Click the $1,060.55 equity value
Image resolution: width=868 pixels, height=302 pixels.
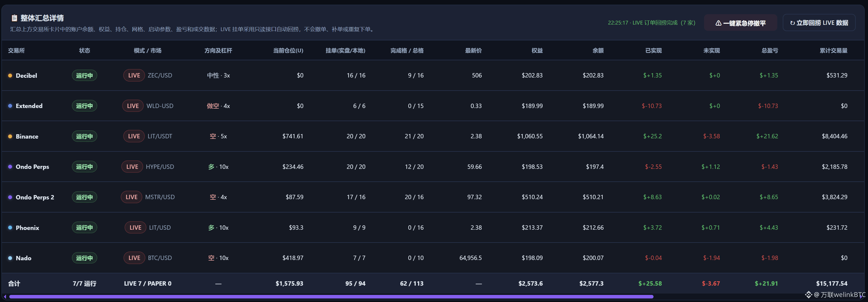tap(530, 136)
